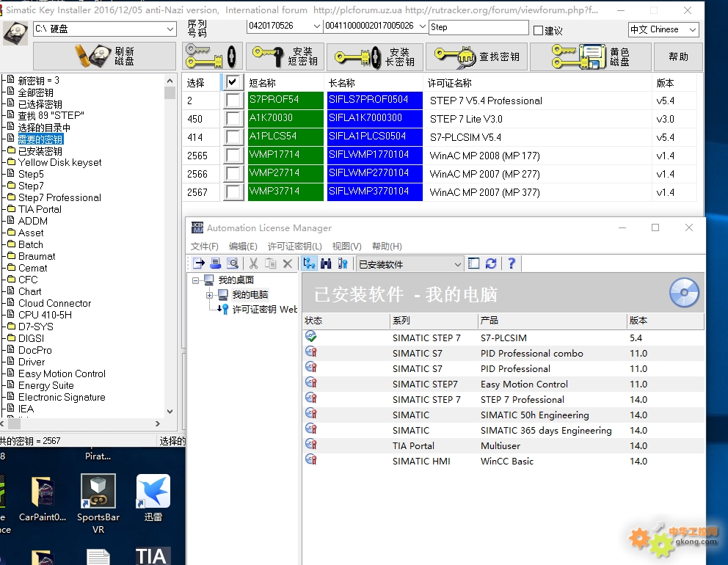Open the 帮助(H) menu in License Manager

(387, 246)
